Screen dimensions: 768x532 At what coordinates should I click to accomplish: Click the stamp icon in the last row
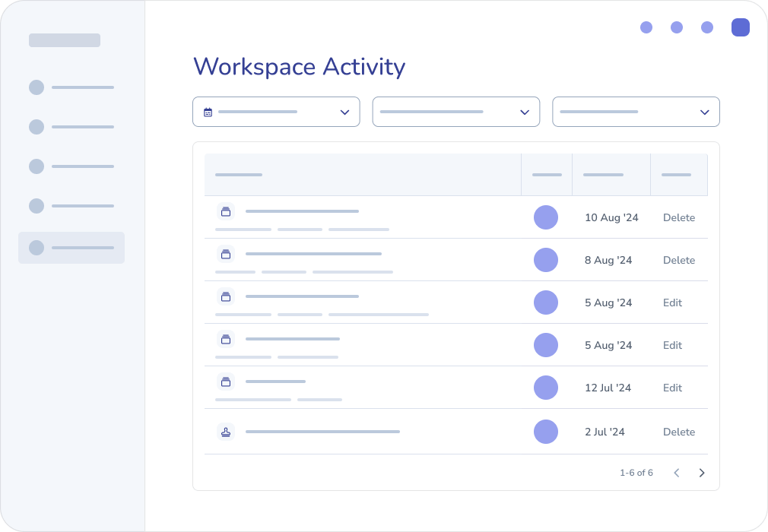click(225, 432)
